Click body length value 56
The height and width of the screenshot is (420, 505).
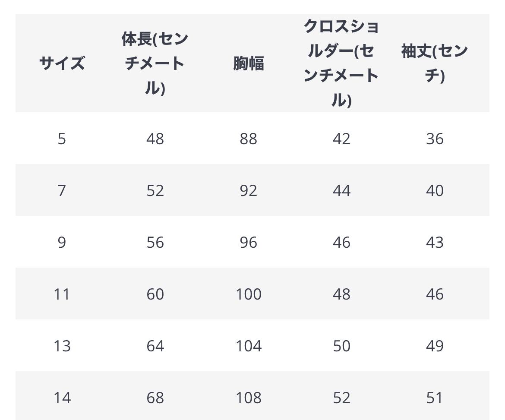pos(155,242)
